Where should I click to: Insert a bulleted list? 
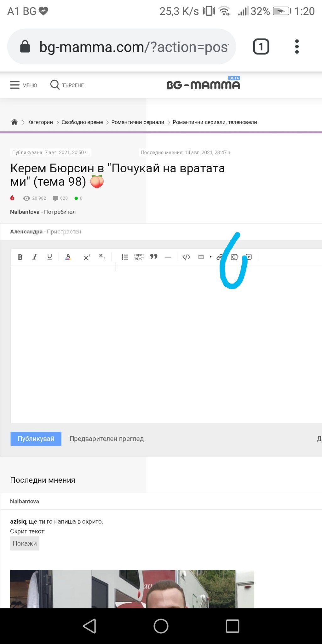[x=125, y=257]
